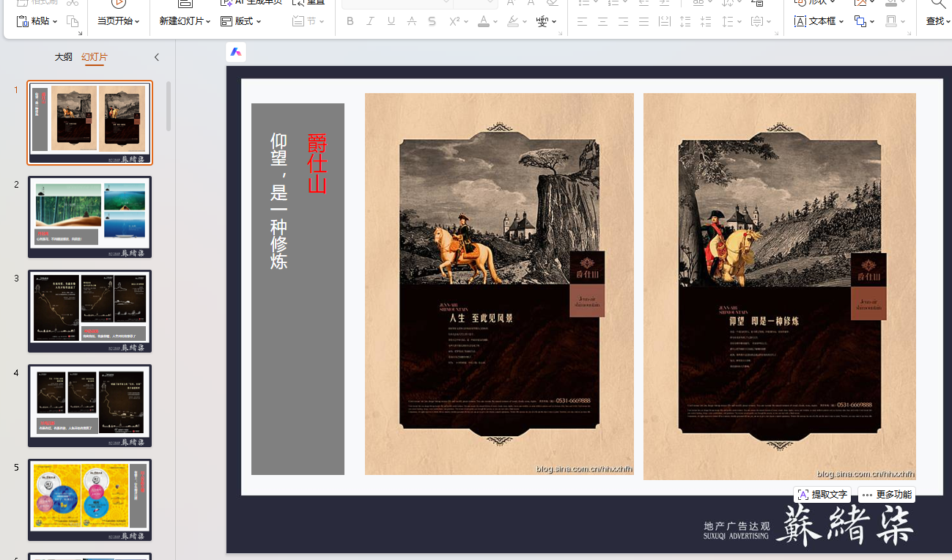Center-align the text

point(602,21)
